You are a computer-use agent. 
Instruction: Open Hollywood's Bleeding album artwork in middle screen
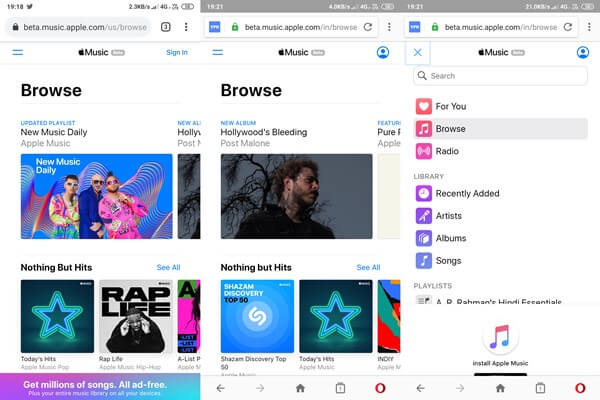pos(297,196)
